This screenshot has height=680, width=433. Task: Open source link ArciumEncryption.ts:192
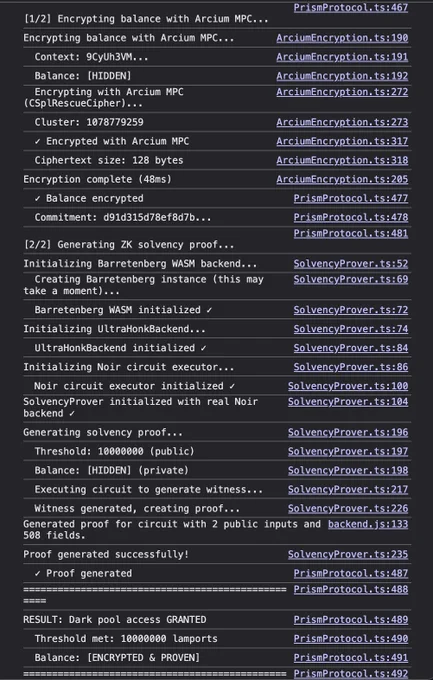tap(342, 76)
